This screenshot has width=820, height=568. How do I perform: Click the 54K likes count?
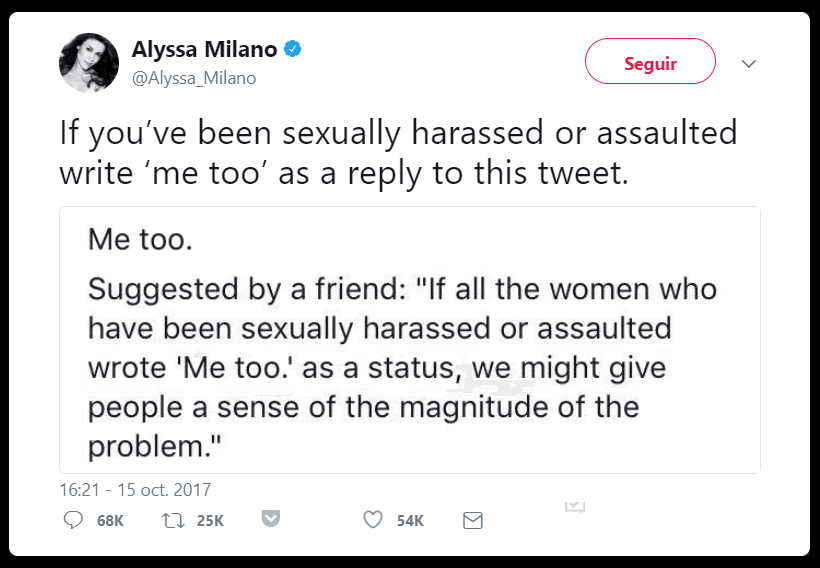click(410, 521)
